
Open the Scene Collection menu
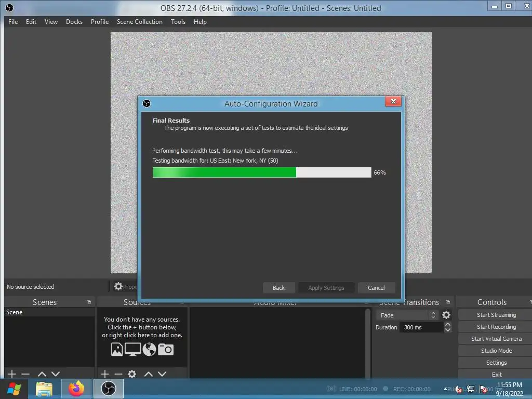pos(139,22)
